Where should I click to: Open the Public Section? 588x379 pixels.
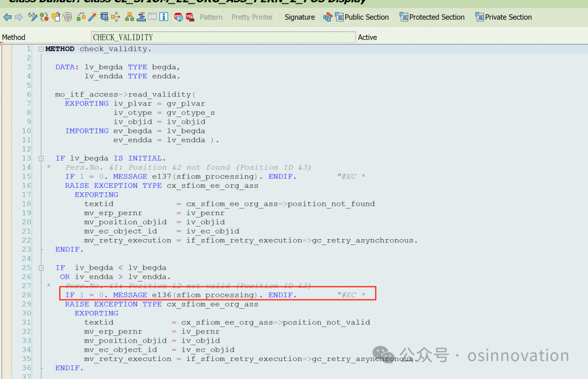click(x=362, y=17)
